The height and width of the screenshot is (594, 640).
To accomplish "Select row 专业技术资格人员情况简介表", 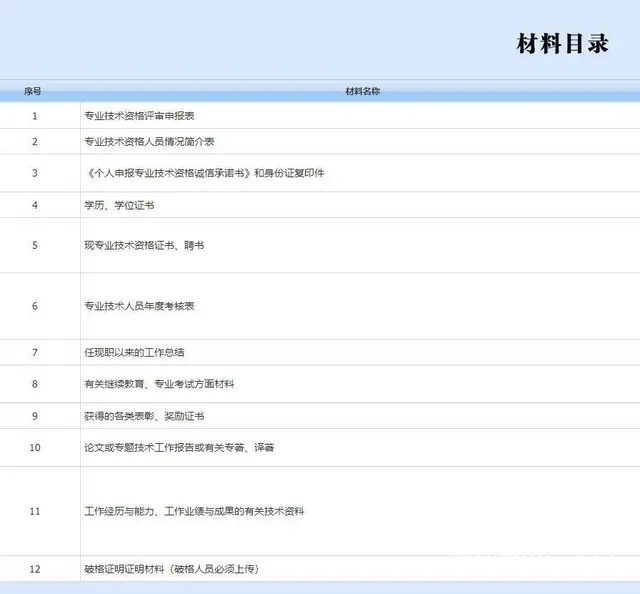I will pos(320,142).
